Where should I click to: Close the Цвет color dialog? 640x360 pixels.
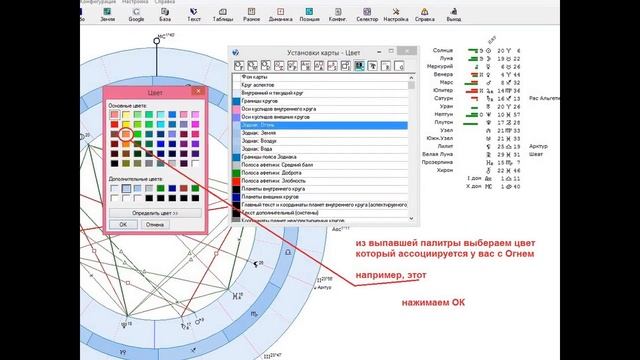pyautogui.click(x=198, y=91)
